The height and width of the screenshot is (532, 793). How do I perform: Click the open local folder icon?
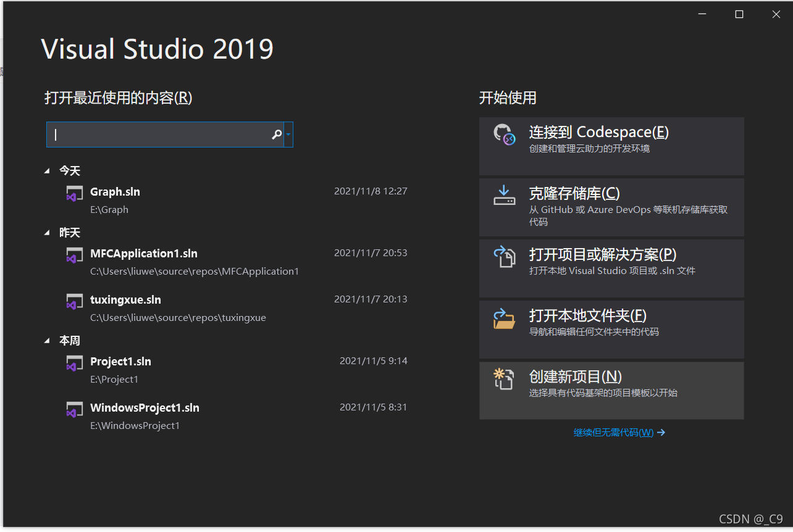[504, 318]
